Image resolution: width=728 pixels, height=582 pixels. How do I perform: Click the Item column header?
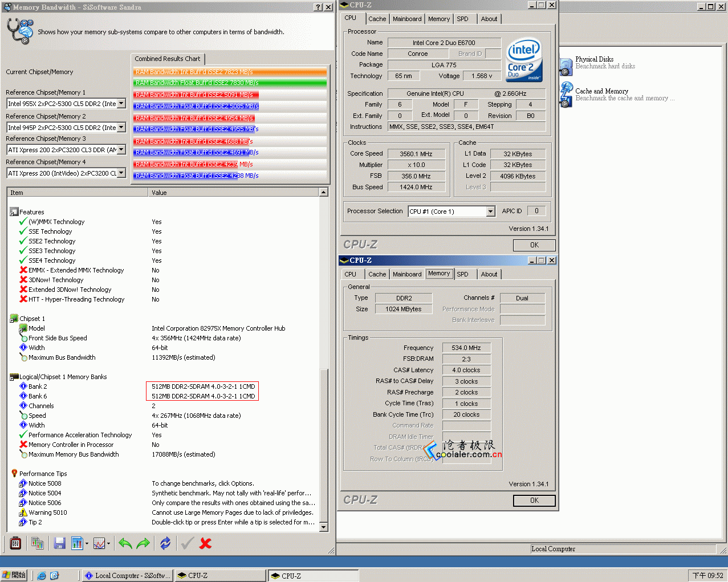tap(78, 193)
